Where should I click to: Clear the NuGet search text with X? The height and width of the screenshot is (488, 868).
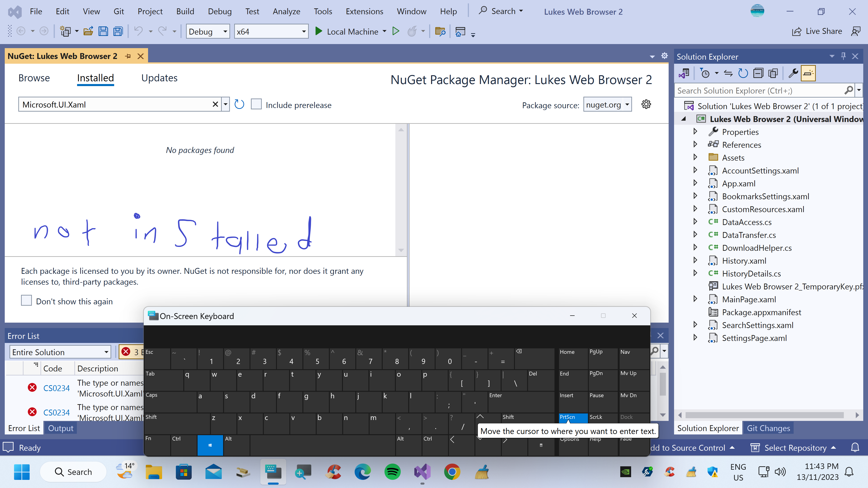(215, 104)
